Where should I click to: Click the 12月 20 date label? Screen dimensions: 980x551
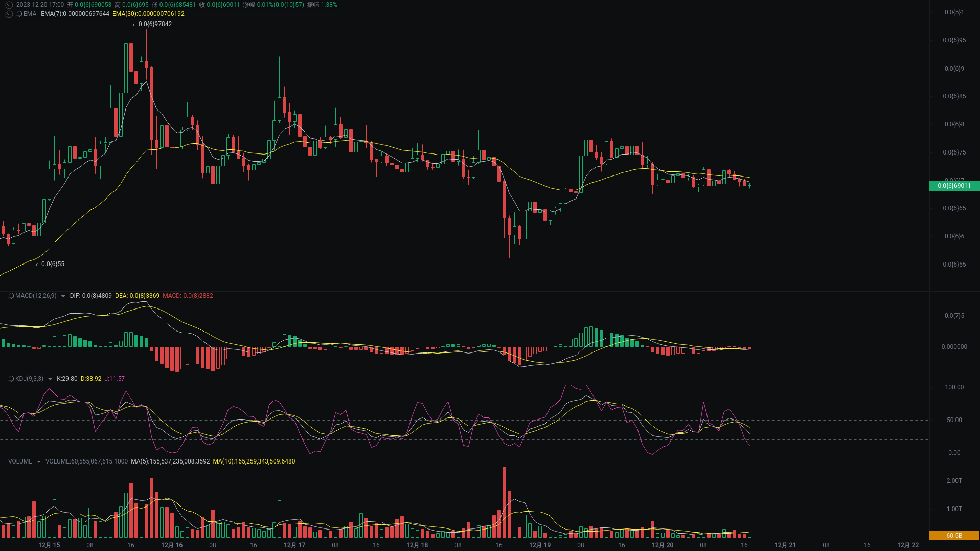pyautogui.click(x=663, y=545)
